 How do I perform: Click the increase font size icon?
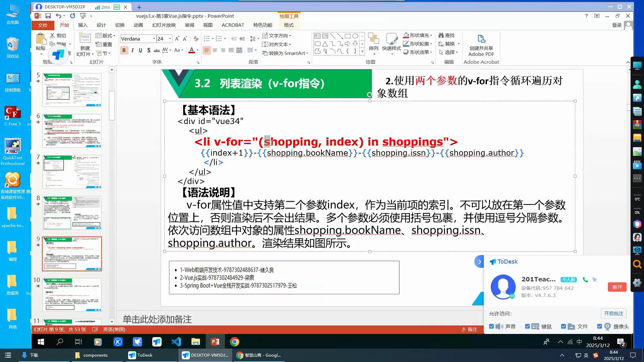(177, 39)
